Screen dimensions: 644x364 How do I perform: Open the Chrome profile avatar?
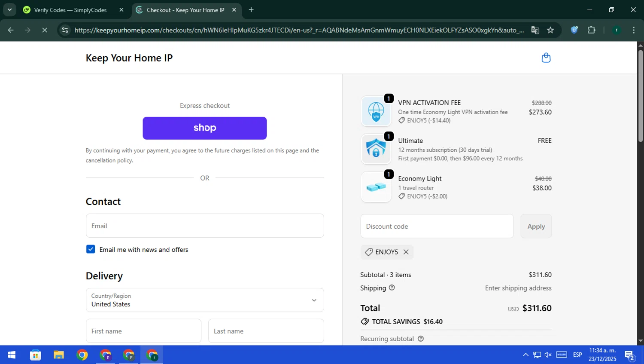click(x=617, y=30)
